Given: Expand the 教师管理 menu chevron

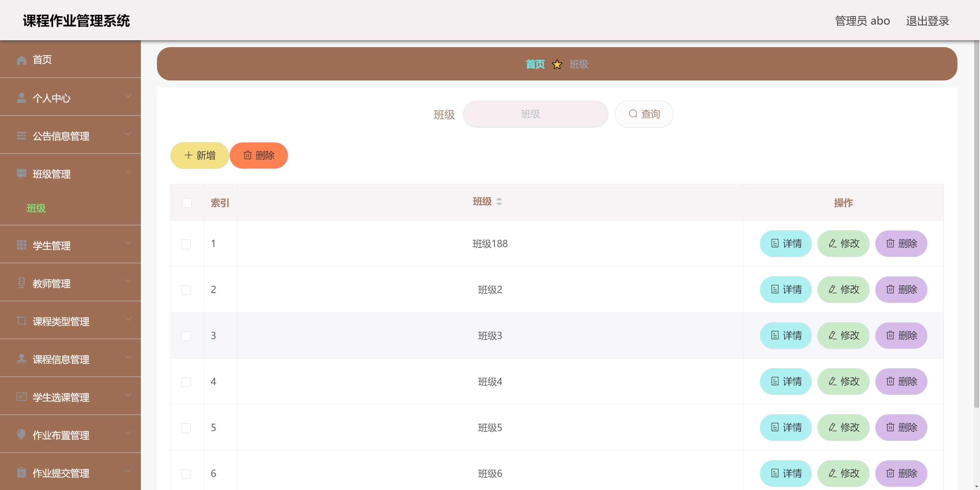Looking at the screenshot, I should (128, 281).
